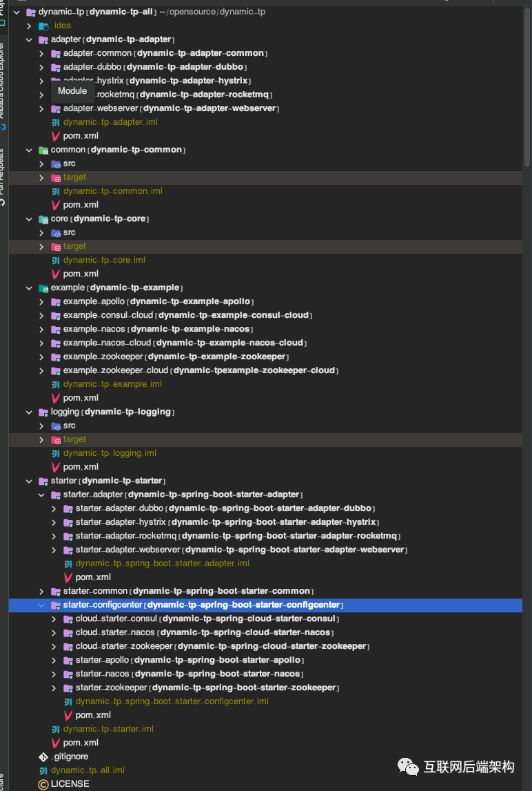The height and width of the screenshot is (791, 532).
Task: Select the adapter-hystrix module row
Action: [x=265, y=81]
